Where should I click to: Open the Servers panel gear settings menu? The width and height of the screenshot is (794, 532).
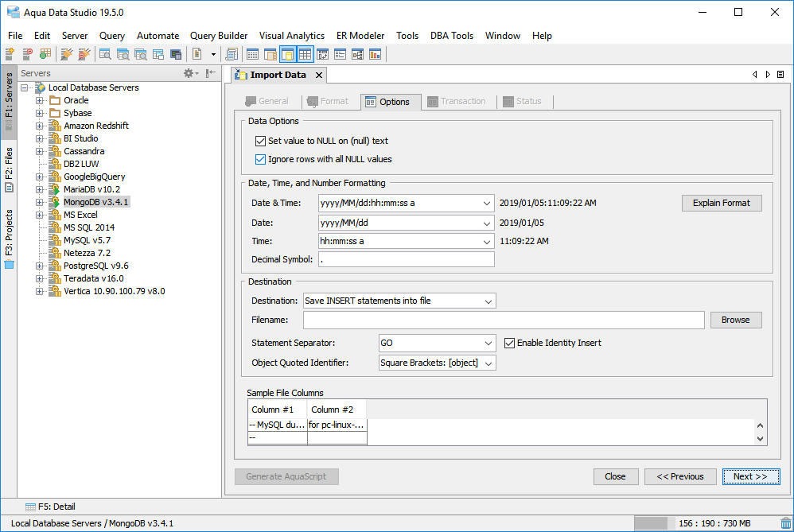(191, 73)
